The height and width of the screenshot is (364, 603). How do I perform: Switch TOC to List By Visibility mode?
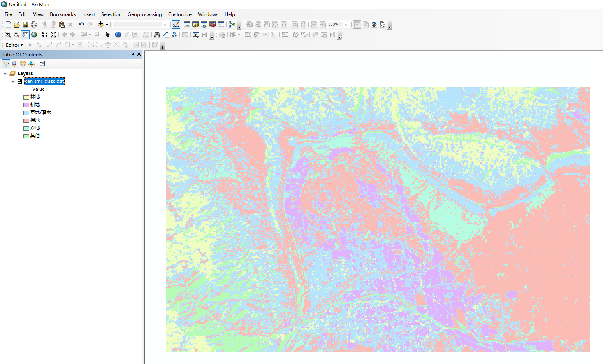point(23,63)
